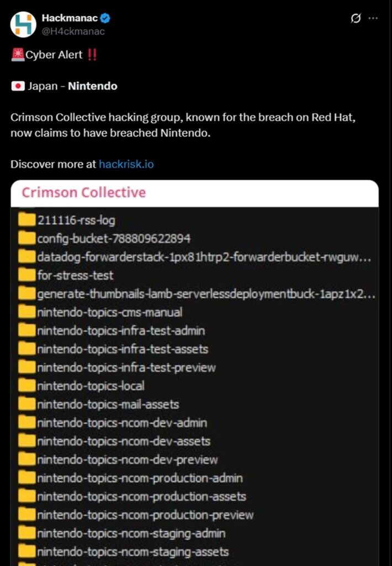
Task: Select nintendo-topics-mail-assets folder
Action: pos(108,405)
